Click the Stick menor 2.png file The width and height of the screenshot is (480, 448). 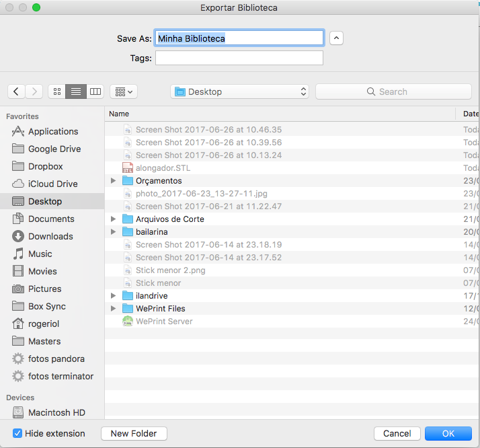171,270
